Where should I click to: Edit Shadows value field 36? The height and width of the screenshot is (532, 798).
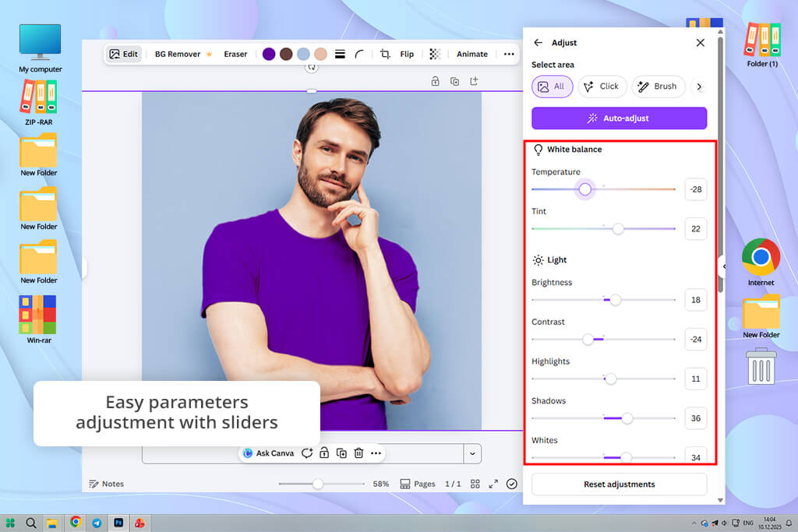click(x=696, y=418)
